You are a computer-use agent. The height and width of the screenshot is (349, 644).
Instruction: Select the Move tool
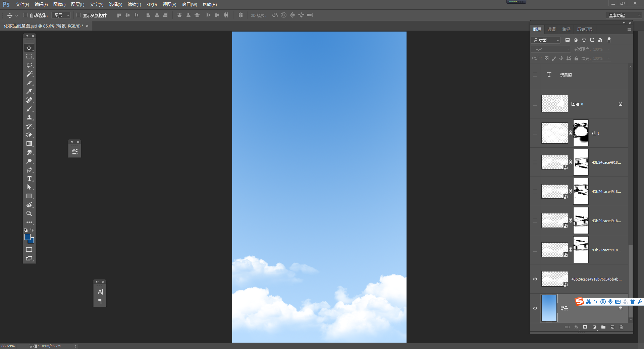(29, 48)
